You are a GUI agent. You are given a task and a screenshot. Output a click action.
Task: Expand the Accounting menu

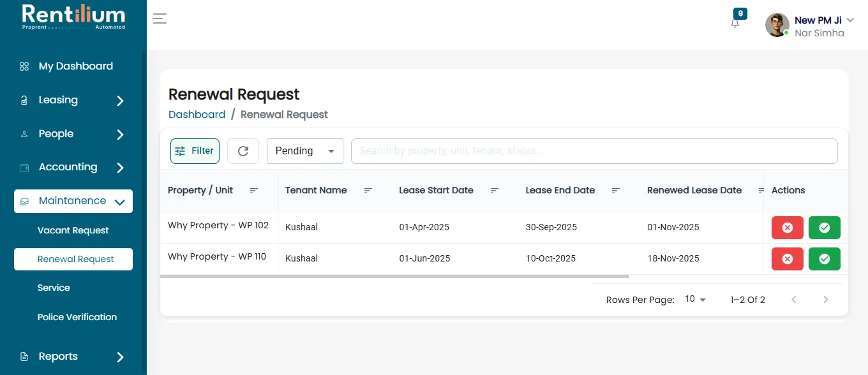pos(73,167)
